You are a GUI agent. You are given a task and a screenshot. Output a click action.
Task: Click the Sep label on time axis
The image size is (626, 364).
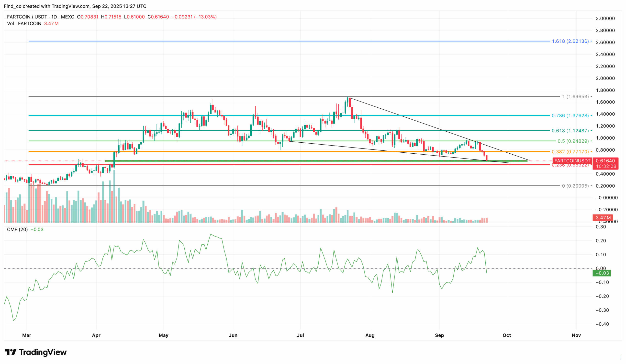(x=439, y=335)
